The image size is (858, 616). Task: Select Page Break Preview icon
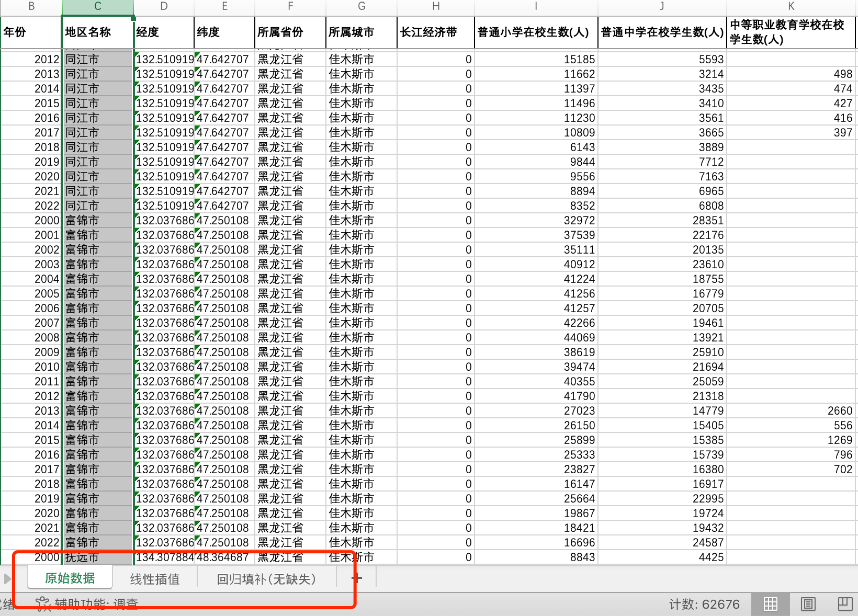coord(845,604)
